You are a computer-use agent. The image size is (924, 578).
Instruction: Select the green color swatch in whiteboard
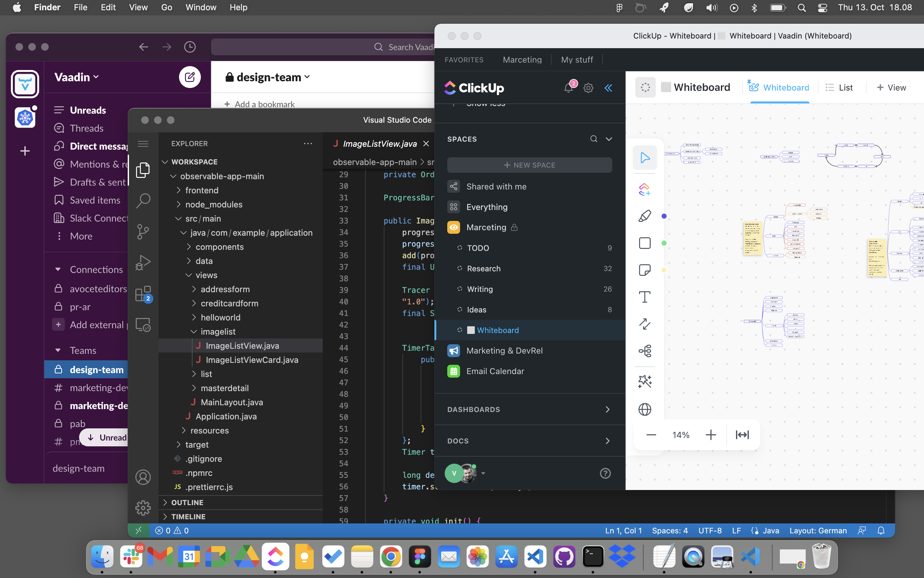click(664, 243)
